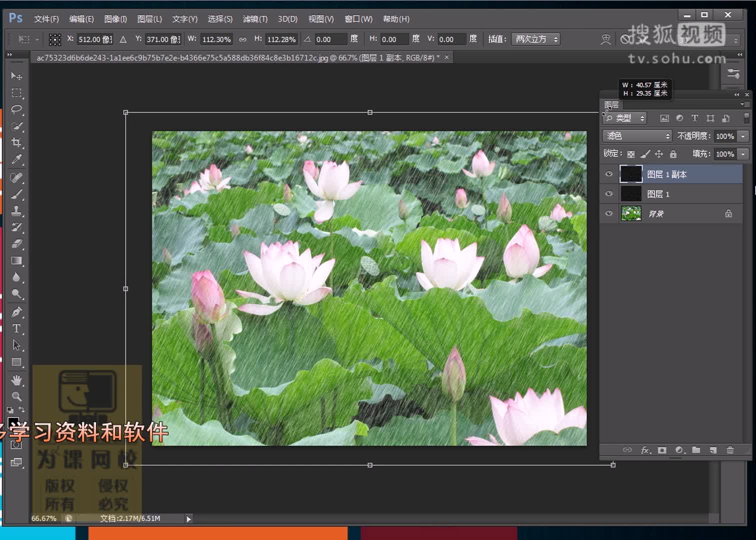Select the History Brush tool
The image size is (756, 540).
16,227
